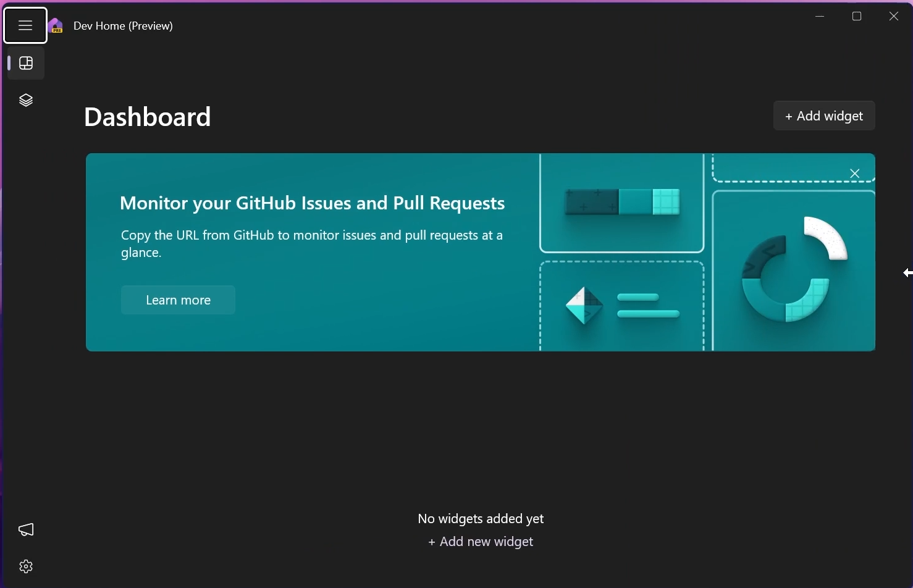This screenshot has height=588, width=913.
Task: Click the + Add widget button
Action: 824,116
